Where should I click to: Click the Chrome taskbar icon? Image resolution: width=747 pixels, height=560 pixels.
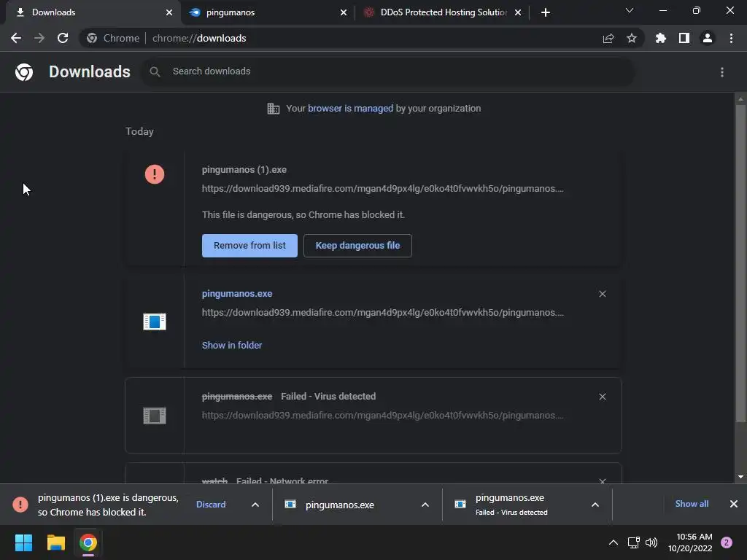tap(88, 542)
